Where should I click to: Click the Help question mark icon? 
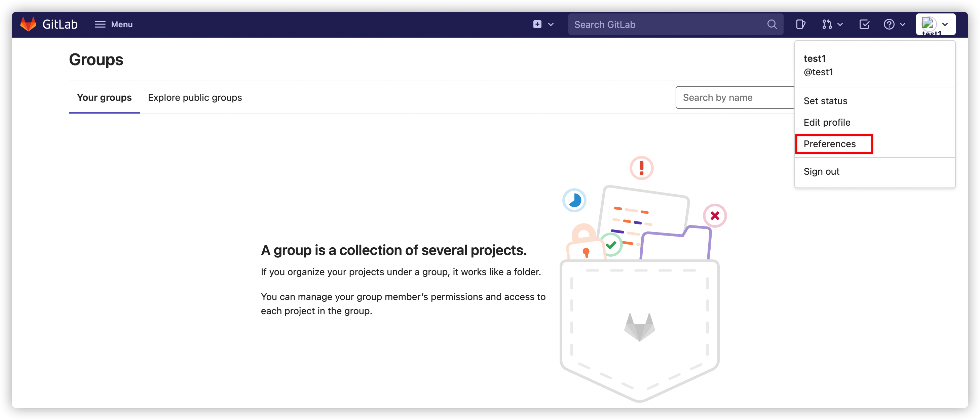click(889, 24)
